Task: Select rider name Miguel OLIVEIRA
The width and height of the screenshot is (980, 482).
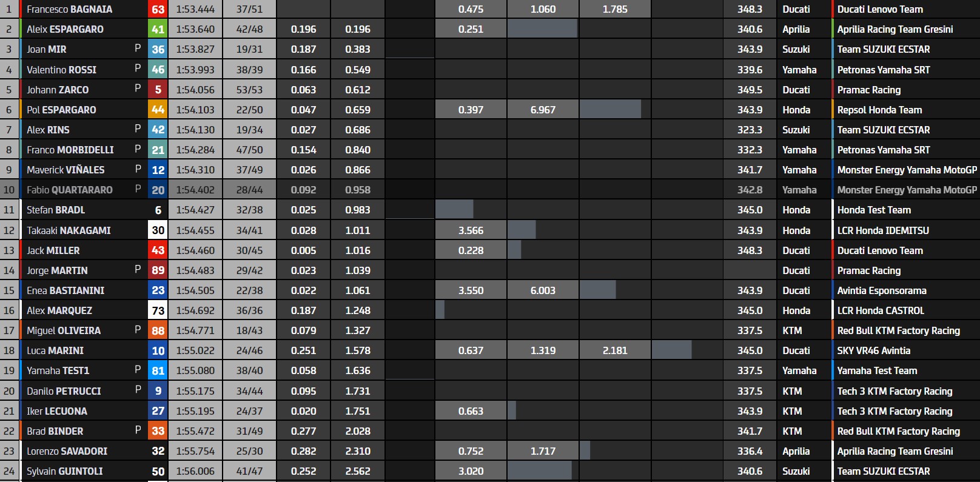Action: (x=64, y=330)
